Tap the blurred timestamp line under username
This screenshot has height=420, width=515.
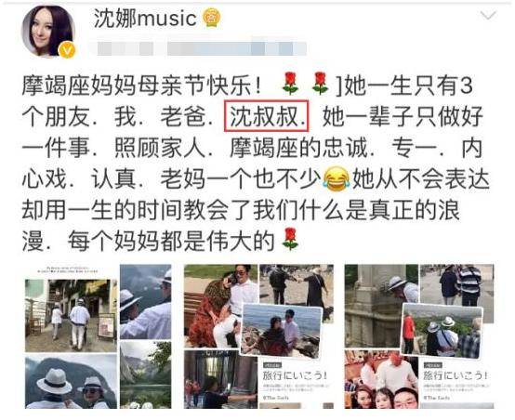coord(202,48)
